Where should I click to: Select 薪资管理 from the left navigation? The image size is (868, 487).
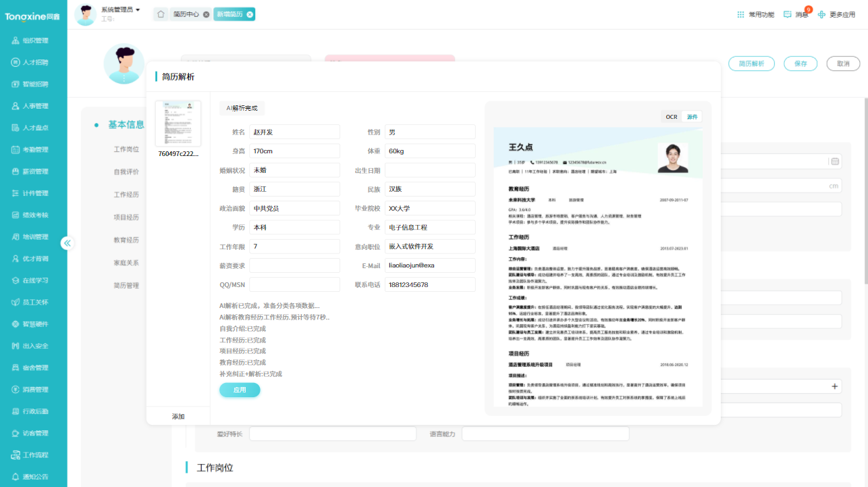coord(32,171)
